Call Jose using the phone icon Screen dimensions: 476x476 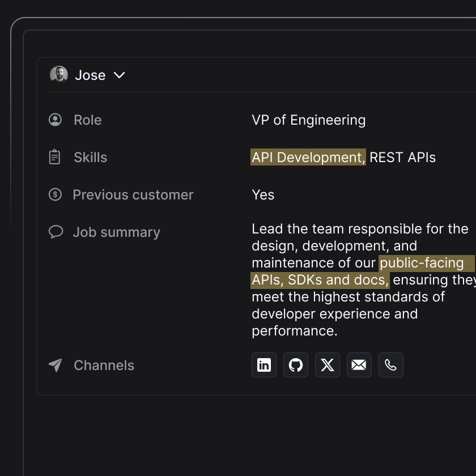coord(391,365)
